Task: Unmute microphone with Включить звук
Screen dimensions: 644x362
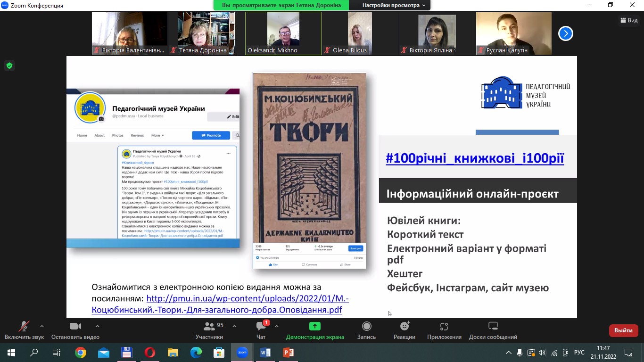Action: pyautogui.click(x=24, y=327)
